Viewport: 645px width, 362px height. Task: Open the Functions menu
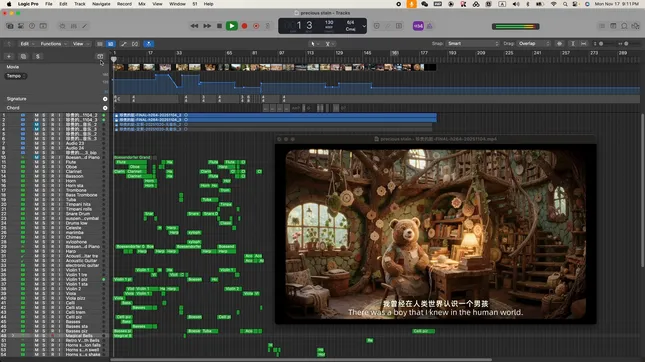coord(53,44)
